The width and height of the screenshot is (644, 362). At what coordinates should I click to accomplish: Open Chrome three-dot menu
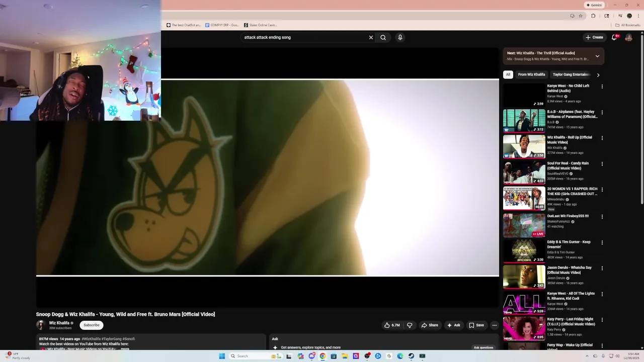coord(638,16)
